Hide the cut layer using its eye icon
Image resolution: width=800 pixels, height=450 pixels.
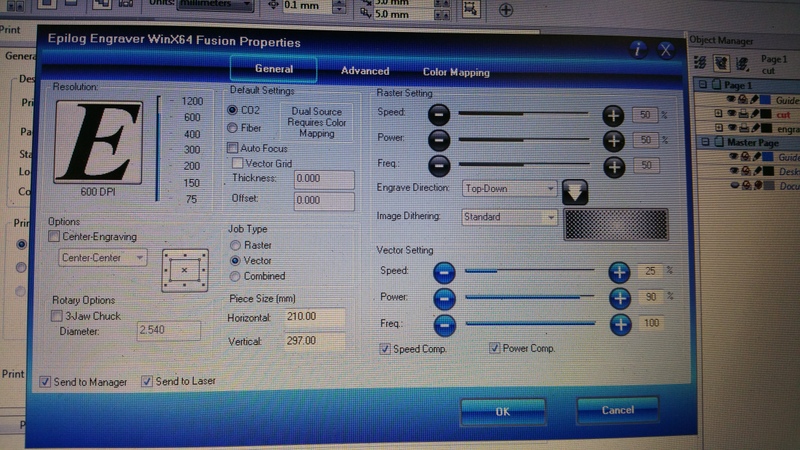pos(732,113)
